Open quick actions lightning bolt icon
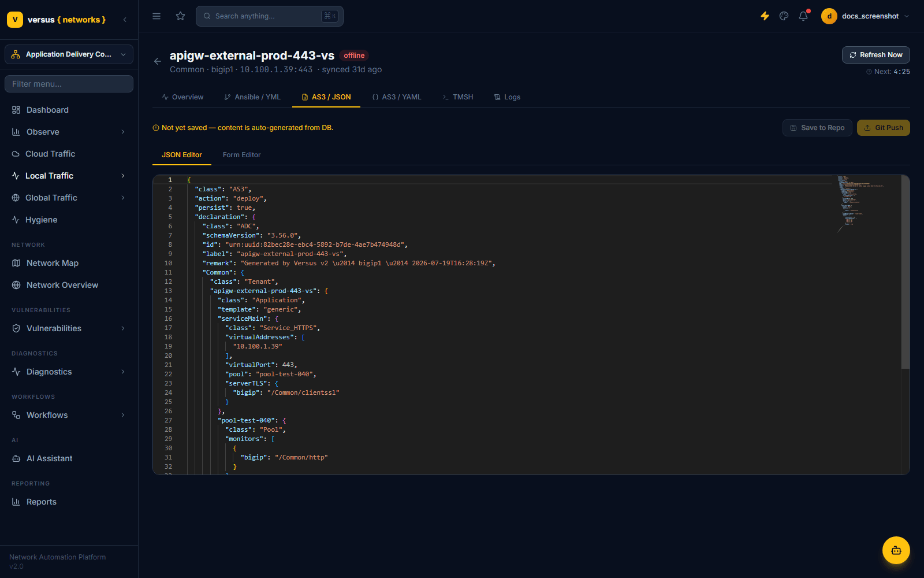Viewport: 924px width, 578px height. click(765, 16)
